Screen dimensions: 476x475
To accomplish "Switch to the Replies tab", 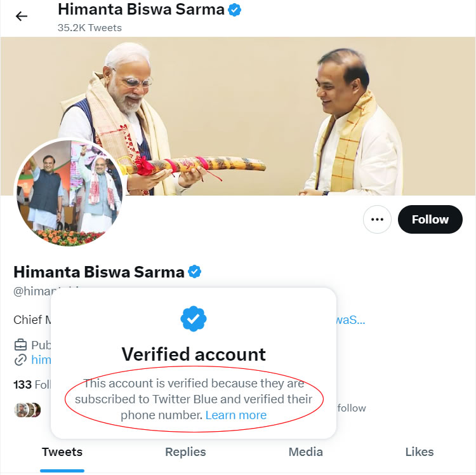I will coord(185,452).
